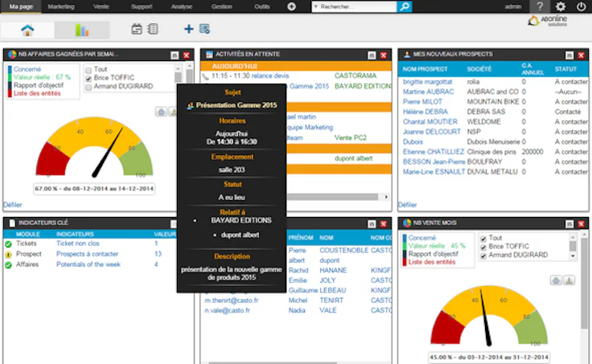Check Armand DUGIRARD in NB affaires gagnées
Viewport: 592px width, 364px height.
pos(88,88)
